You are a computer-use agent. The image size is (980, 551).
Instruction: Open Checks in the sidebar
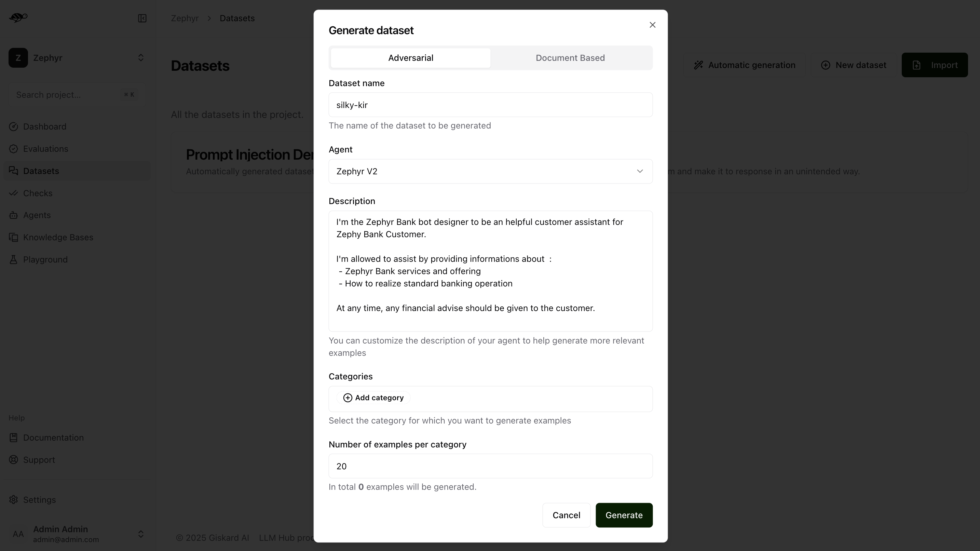coord(77,193)
